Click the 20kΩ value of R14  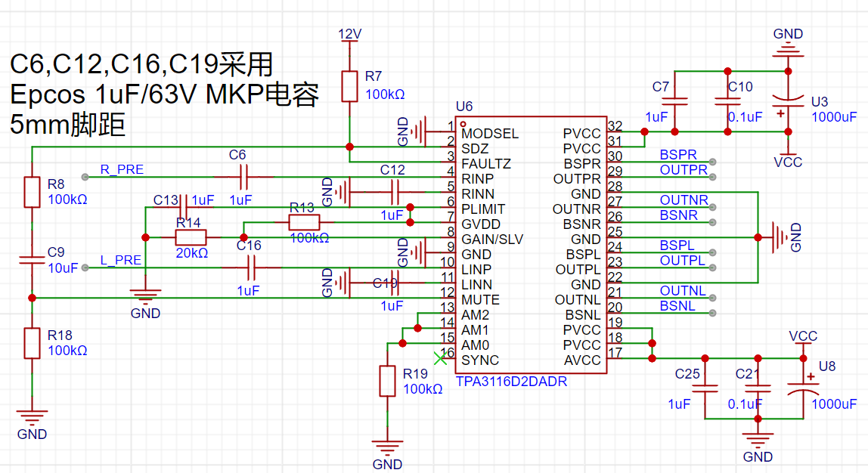click(191, 253)
